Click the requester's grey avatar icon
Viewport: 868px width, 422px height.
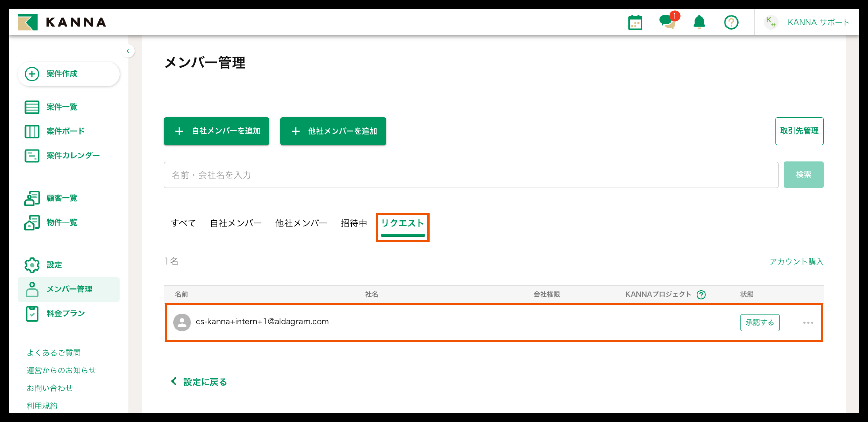[182, 322]
